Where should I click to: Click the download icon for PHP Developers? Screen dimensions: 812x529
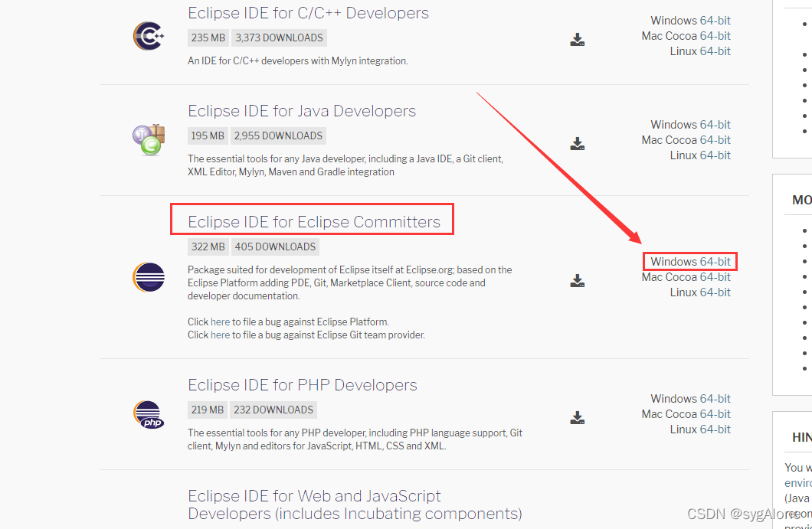[578, 417]
